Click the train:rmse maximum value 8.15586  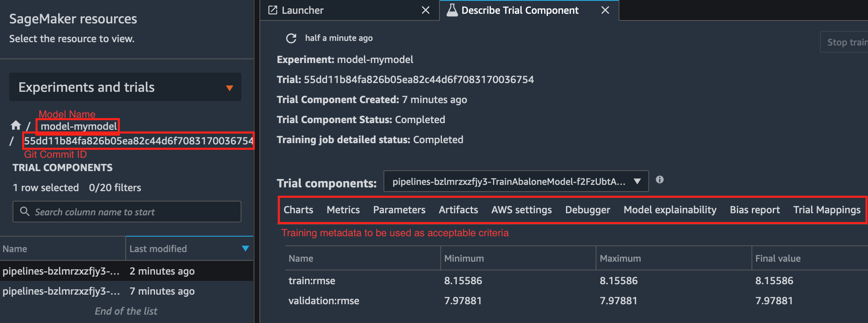pos(619,280)
